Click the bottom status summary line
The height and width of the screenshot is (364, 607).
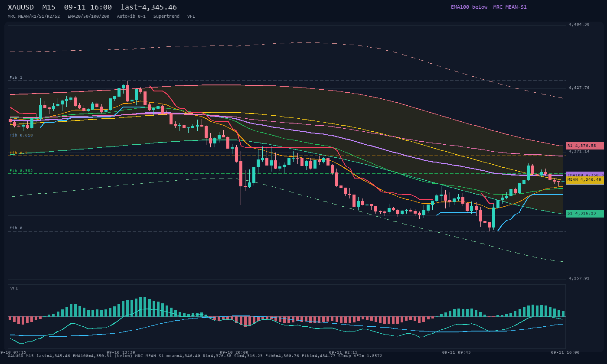coord(195,356)
